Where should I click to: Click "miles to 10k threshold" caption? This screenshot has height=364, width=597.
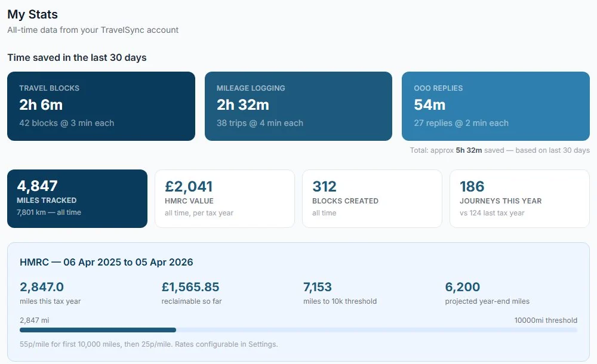coord(340,301)
